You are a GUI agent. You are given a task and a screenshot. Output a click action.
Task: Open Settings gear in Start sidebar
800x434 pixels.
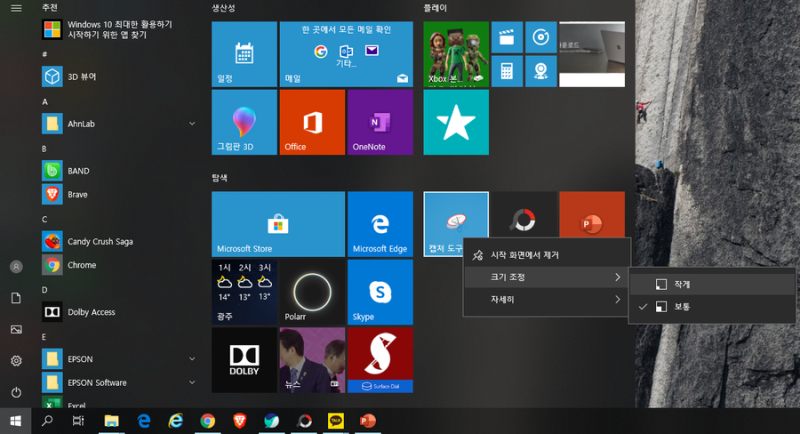click(16, 361)
